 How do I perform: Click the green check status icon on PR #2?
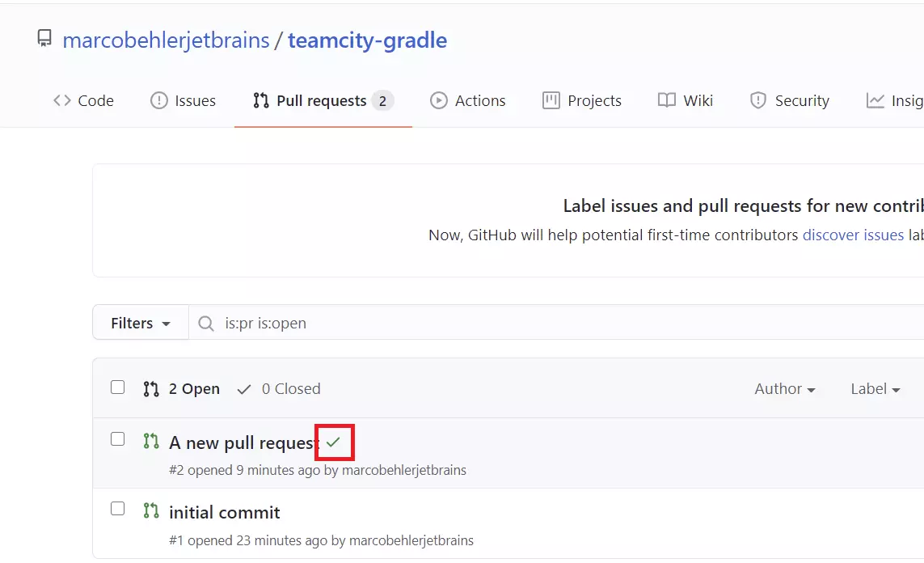tap(334, 442)
